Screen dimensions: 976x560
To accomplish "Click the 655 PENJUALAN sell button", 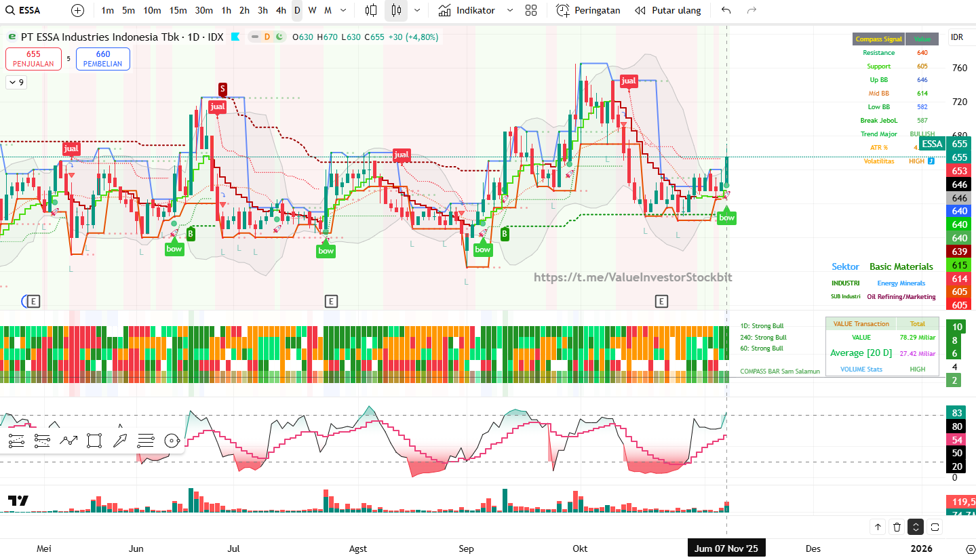I will [x=33, y=59].
